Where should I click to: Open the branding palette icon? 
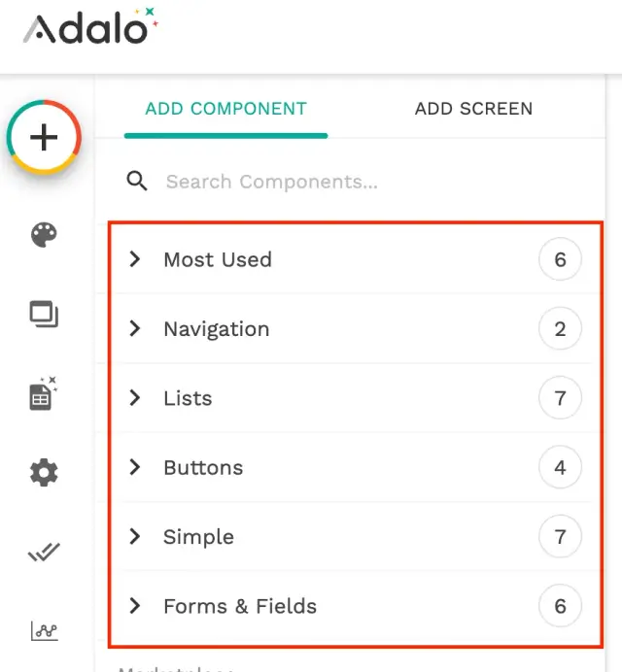[44, 234]
